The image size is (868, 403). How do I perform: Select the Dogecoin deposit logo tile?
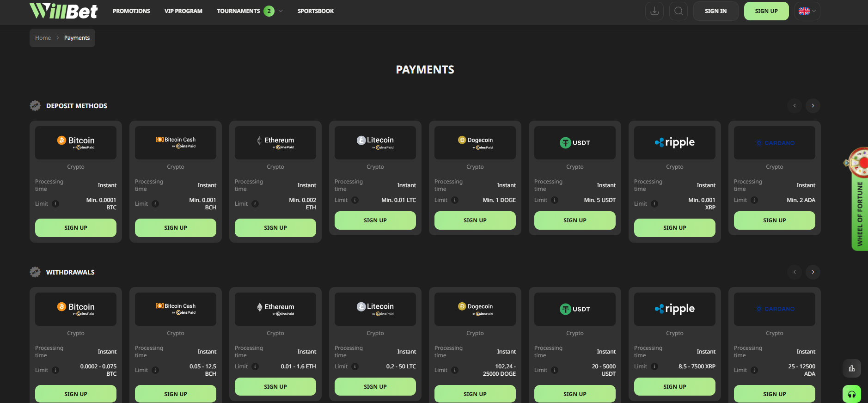click(475, 143)
